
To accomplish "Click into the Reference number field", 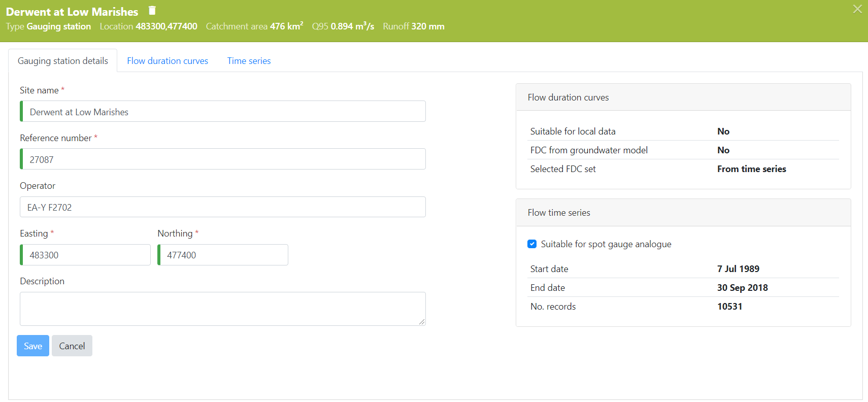I will pos(223,159).
